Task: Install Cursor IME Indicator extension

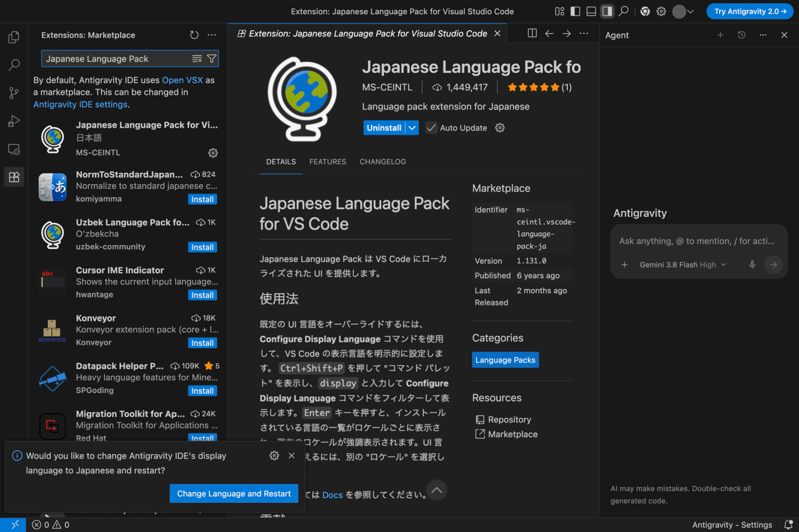Action: point(203,295)
